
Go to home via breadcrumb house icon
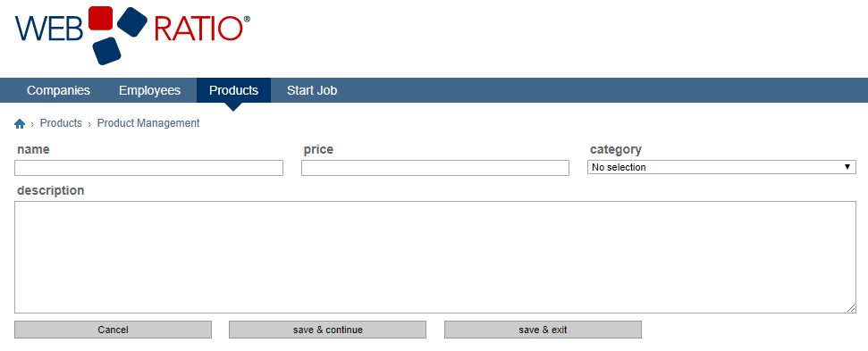[x=20, y=124]
